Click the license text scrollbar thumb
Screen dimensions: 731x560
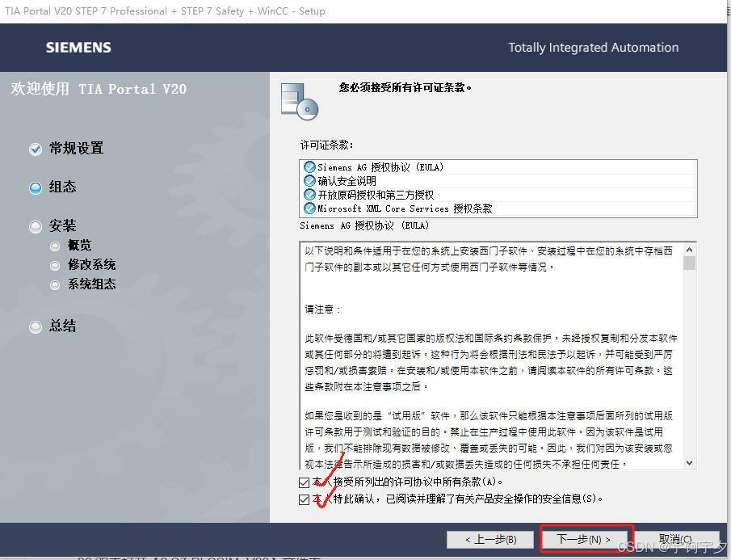(x=690, y=263)
